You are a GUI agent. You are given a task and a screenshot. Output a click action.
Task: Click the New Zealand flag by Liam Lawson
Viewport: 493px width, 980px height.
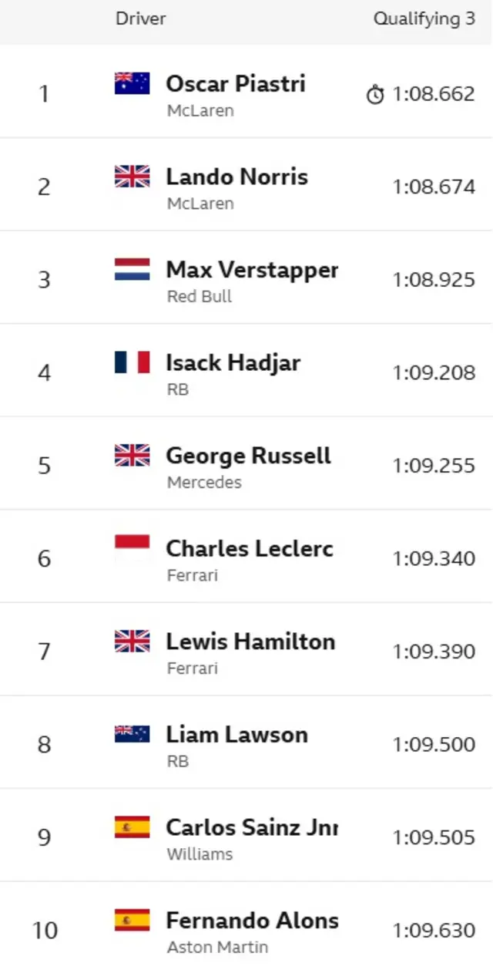tap(132, 734)
